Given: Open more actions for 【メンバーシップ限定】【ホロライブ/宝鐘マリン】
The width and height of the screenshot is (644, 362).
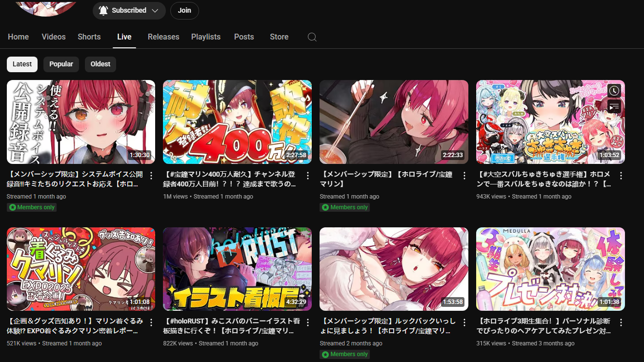Looking at the screenshot, I should pos(464,176).
